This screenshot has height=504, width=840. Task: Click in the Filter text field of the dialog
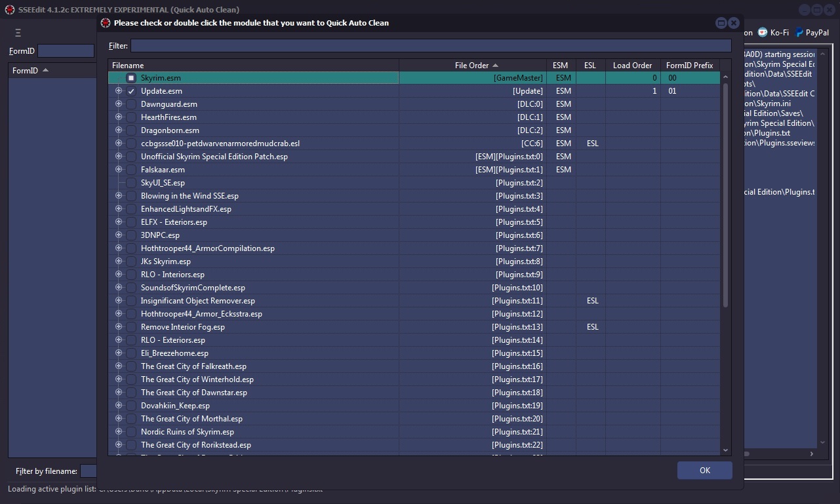[x=431, y=46]
